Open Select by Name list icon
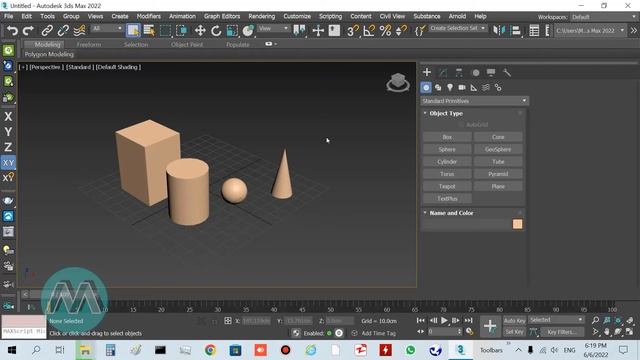Screen dimensions: 640x360 [149, 31]
